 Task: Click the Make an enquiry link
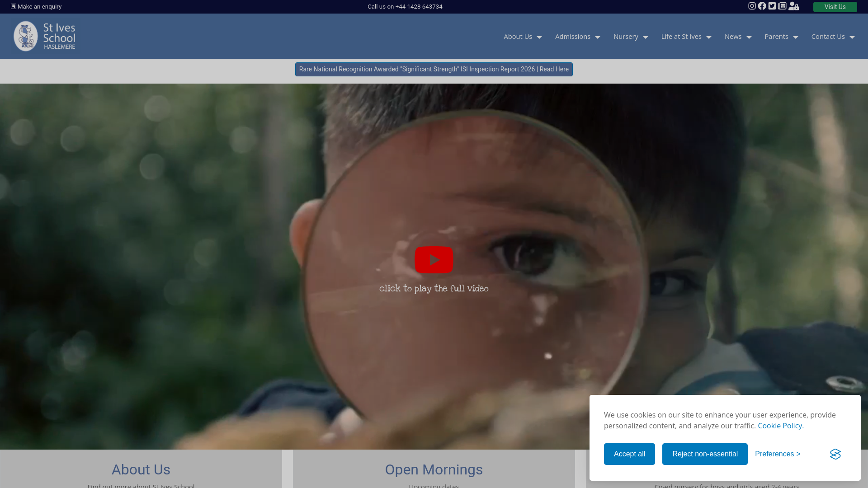click(39, 6)
